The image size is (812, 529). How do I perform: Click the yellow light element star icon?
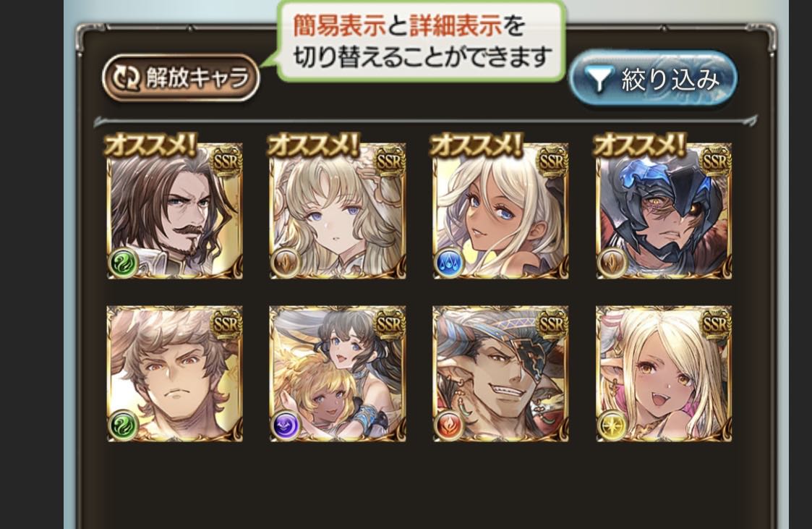(612, 426)
